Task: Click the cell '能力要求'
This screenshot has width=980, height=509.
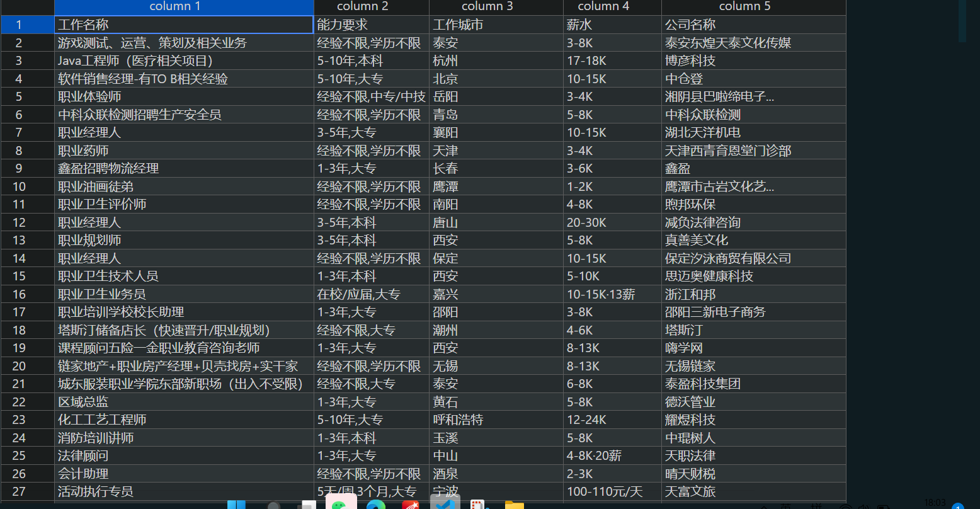Action: (372, 25)
